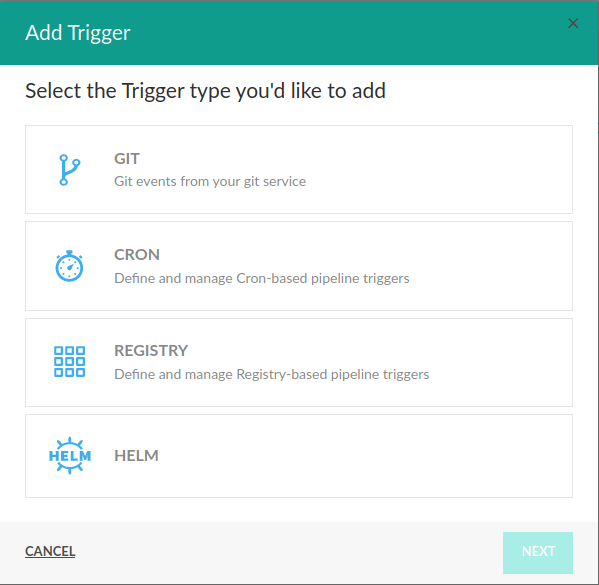Viewport: 599px width, 585px height.
Task: Cancel adding a trigger
Action: (50, 551)
